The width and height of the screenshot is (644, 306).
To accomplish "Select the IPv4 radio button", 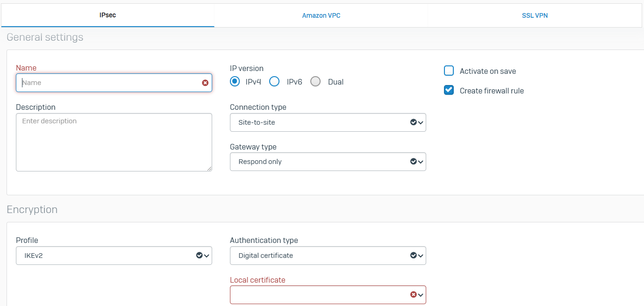I will [x=235, y=82].
